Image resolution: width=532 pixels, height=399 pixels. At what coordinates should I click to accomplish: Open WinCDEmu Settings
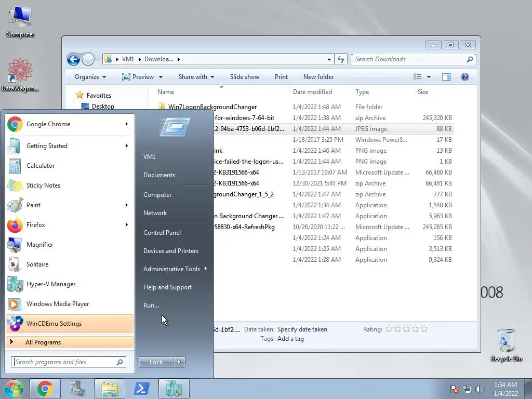point(70,323)
